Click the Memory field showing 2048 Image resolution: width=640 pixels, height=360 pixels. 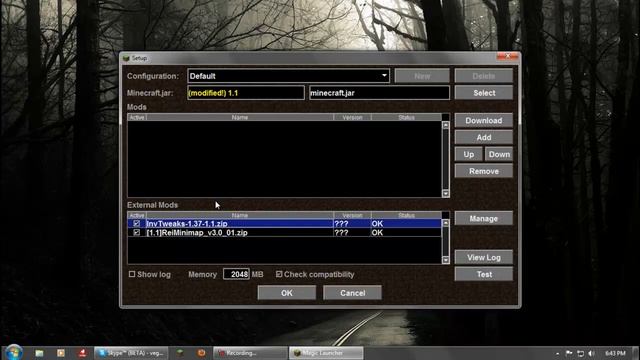point(236,274)
